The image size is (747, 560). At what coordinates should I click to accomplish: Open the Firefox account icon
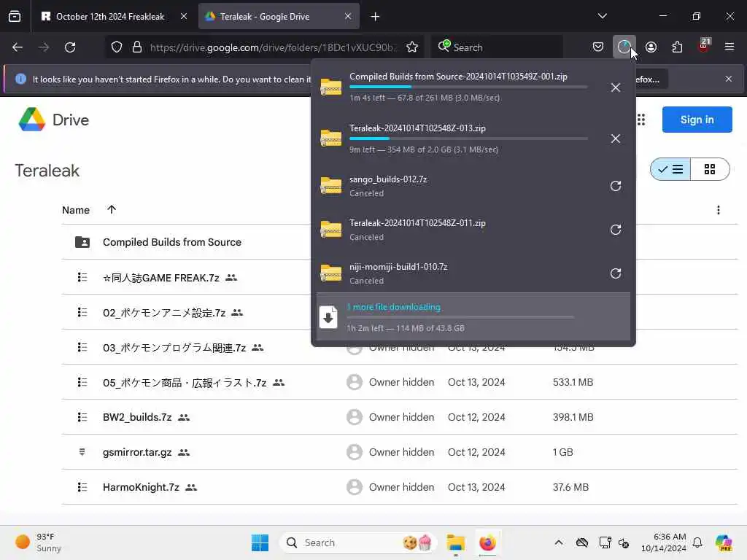(651, 47)
